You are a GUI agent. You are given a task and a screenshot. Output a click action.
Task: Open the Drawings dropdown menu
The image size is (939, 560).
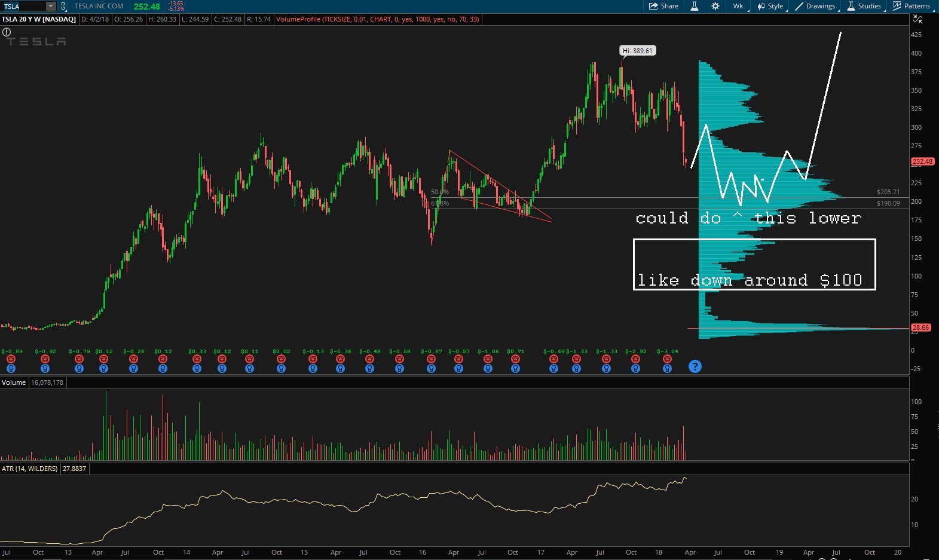[816, 6]
